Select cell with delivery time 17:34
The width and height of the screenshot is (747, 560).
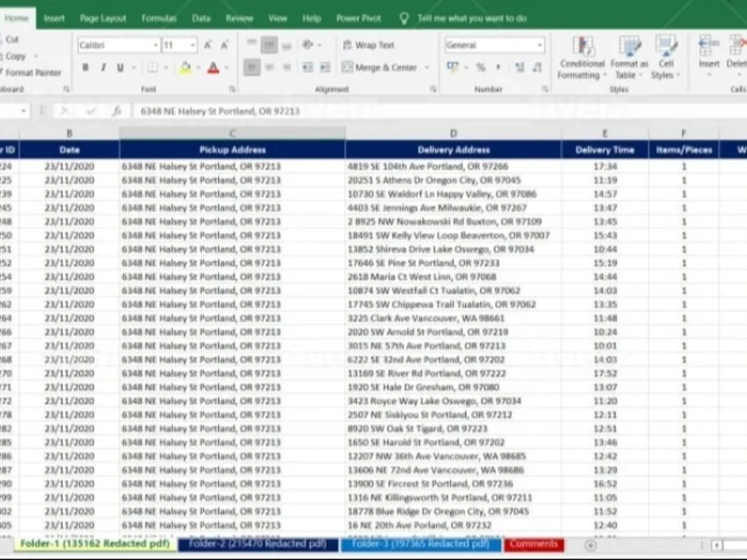[x=605, y=167]
